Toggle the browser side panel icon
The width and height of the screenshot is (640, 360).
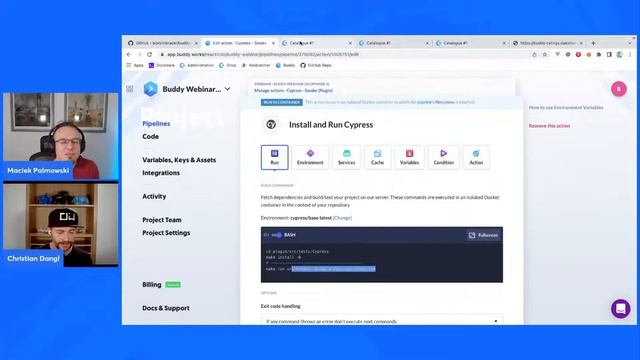pyautogui.click(x=609, y=54)
